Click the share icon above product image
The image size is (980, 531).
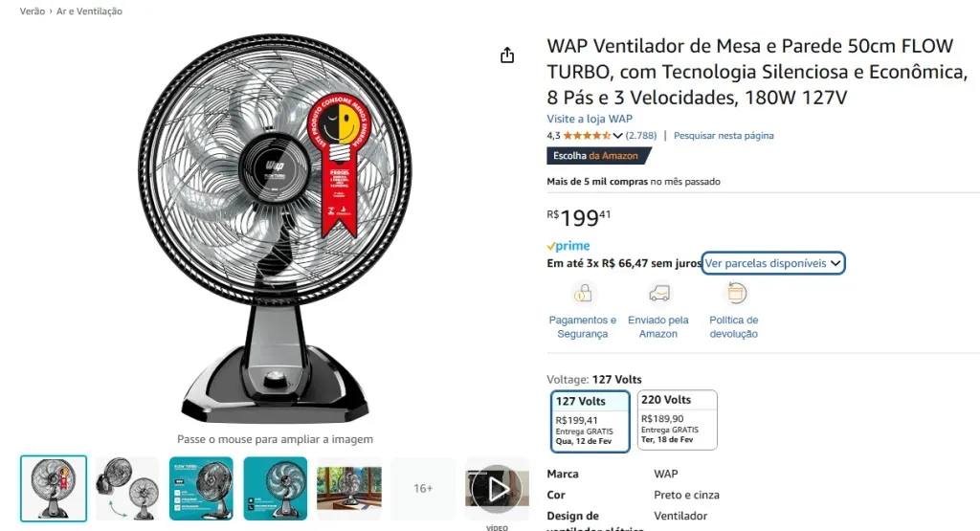point(507,55)
